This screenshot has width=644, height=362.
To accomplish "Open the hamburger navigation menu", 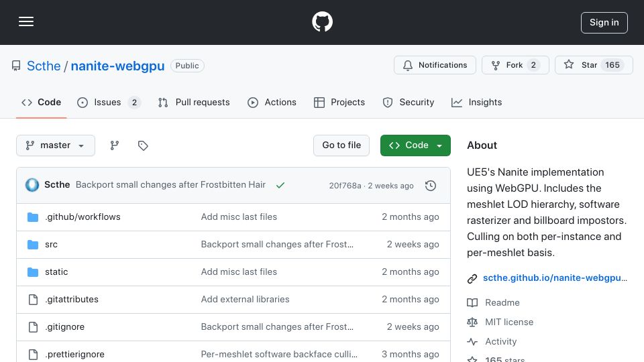I will click(26, 21).
